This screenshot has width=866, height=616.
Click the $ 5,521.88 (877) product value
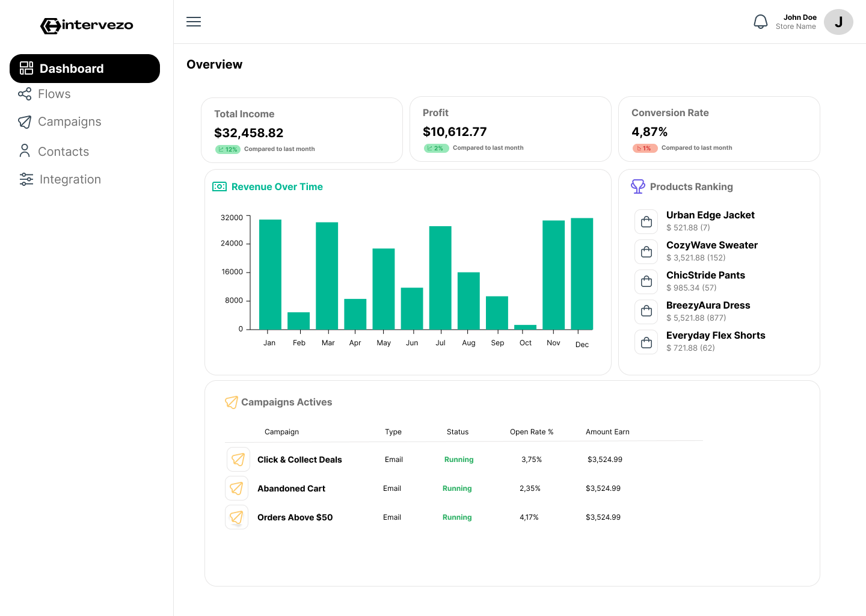click(x=696, y=318)
